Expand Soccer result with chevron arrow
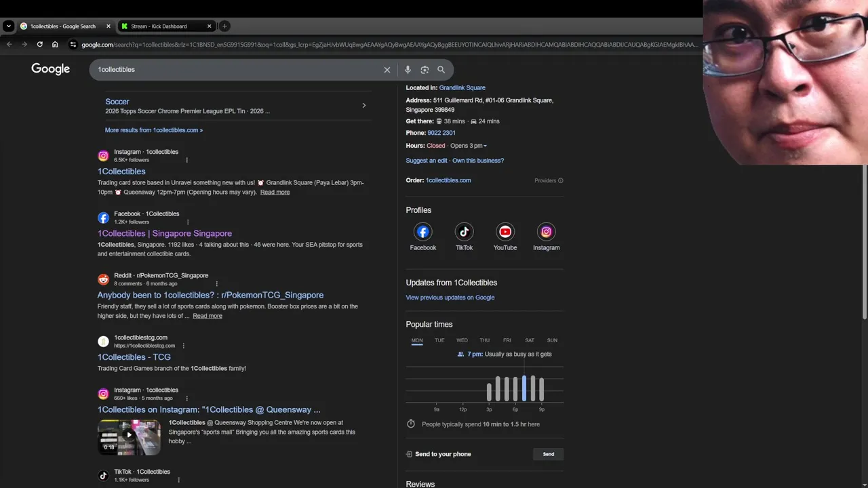Image resolution: width=868 pixels, height=488 pixels. point(364,106)
